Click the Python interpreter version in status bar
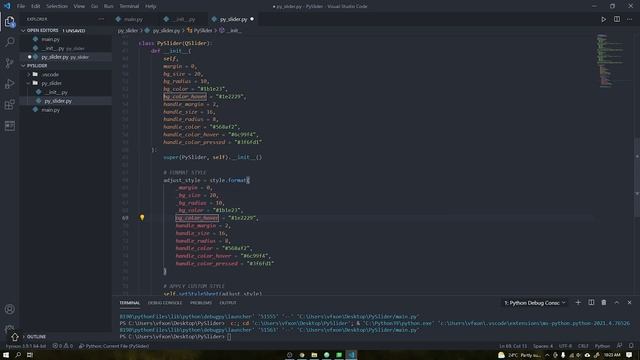The height and width of the screenshot is (360, 640). [25, 346]
